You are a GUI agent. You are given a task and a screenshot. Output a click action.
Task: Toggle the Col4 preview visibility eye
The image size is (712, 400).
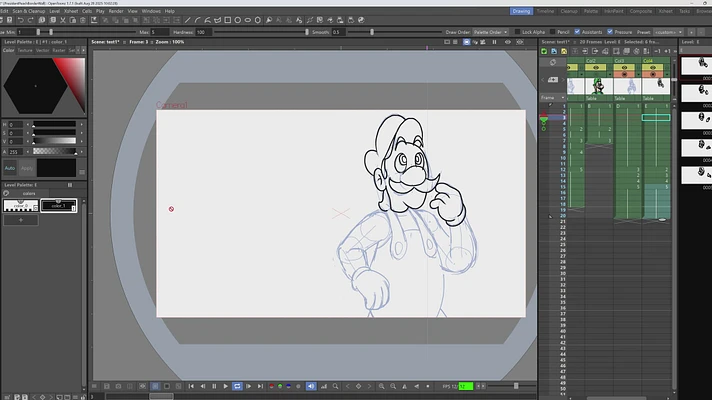[x=653, y=68]
